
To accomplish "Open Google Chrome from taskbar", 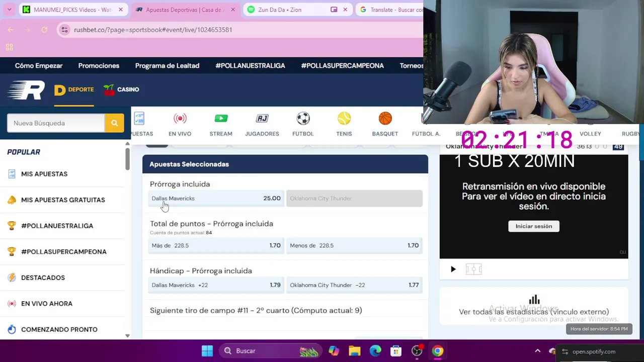I will [438, 351].
